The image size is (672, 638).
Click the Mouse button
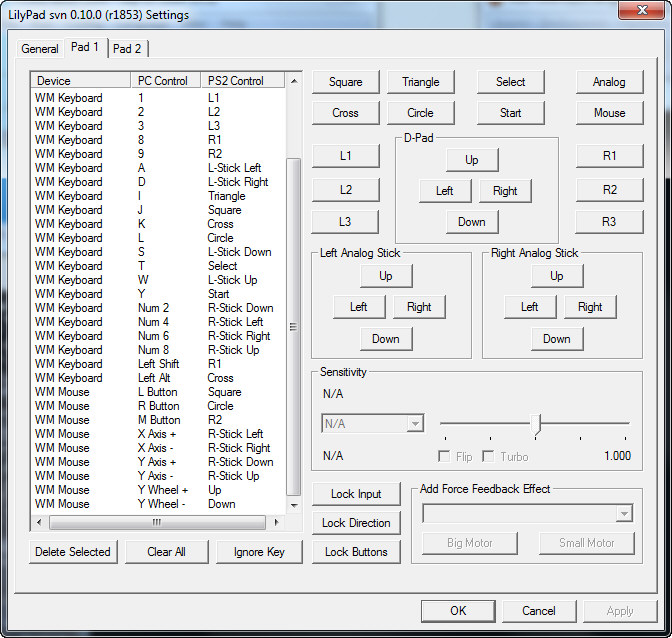point(609,113)
